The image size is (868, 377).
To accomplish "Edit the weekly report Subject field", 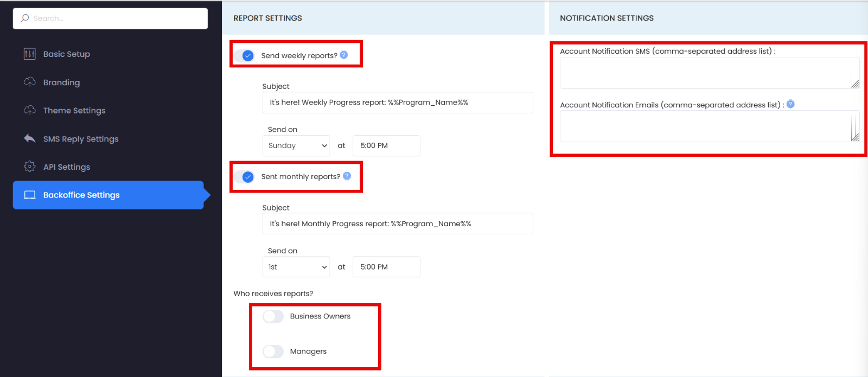I will (x=398, y=103).
